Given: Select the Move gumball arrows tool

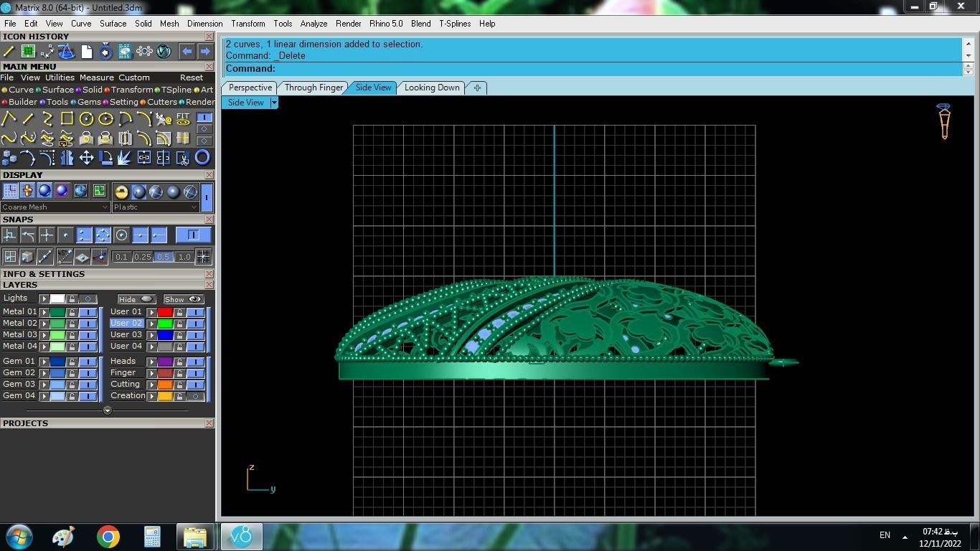Looking at the screenshot, I should click(86, 157).
